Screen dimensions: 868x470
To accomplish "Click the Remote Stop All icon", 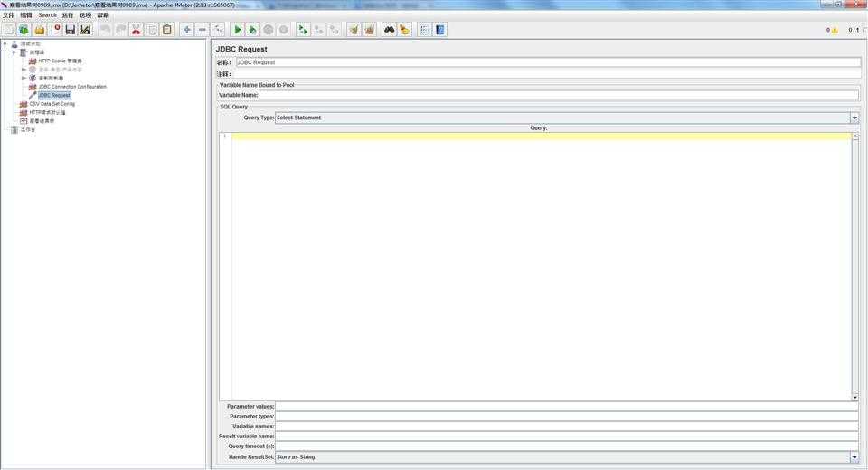I will 318,30.
